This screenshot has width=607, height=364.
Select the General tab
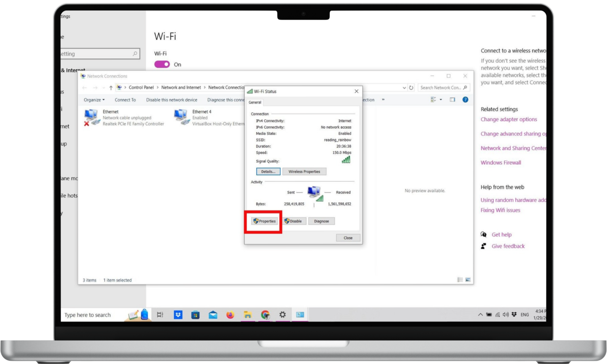pos(255,102)
